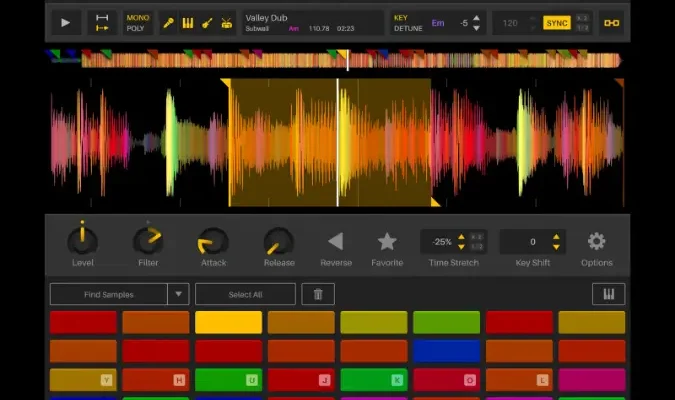Switch to POLY mode

click(136, 29)
